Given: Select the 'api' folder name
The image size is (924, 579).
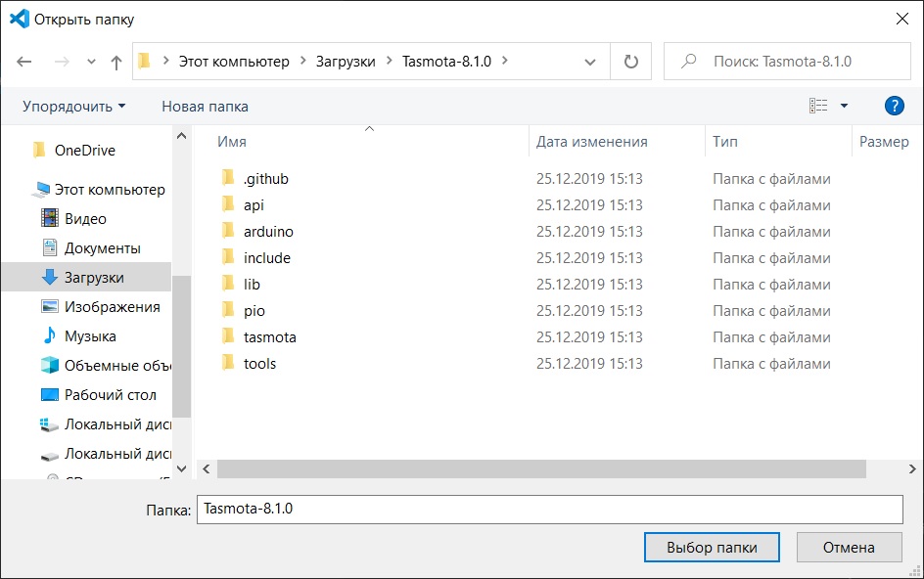Looking at the screenshot, I should [x=254, y=205].
